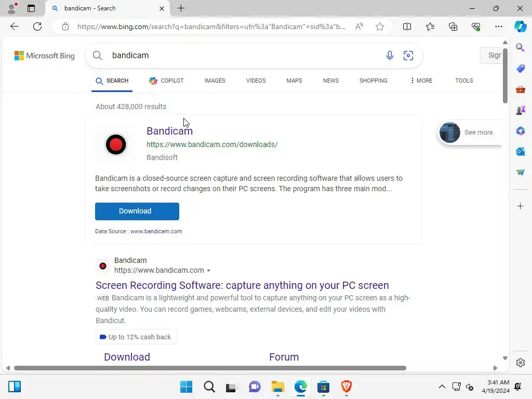Search using voice microphone icon
Viewport: 532px width, 399px height.
(390, 55)
